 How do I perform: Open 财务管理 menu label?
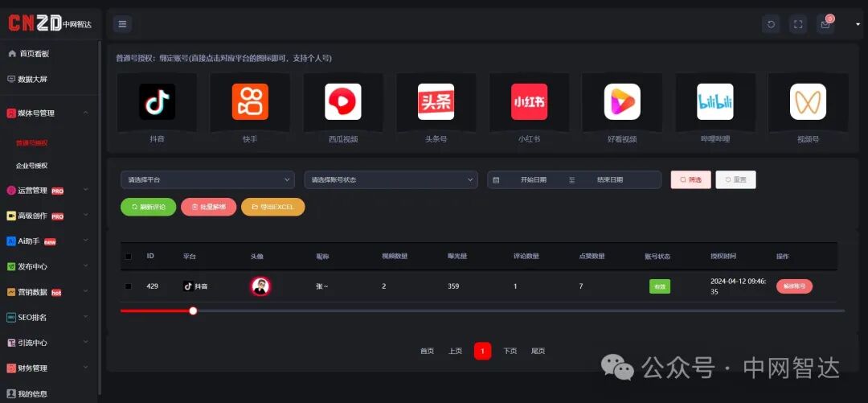[x=33, y=368]
